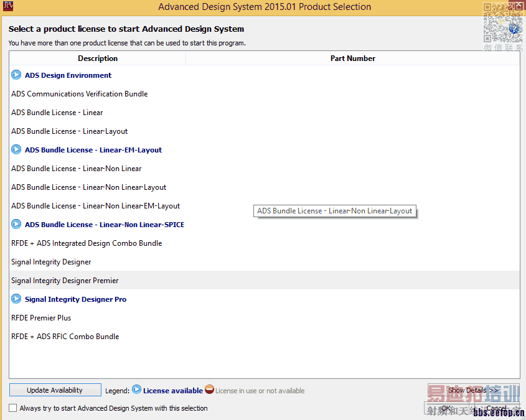The height and width of the screenshot is (420, 526).
Task: Choose Signal Integrity Designer Premier row
Action: click(x=265, y=281)
